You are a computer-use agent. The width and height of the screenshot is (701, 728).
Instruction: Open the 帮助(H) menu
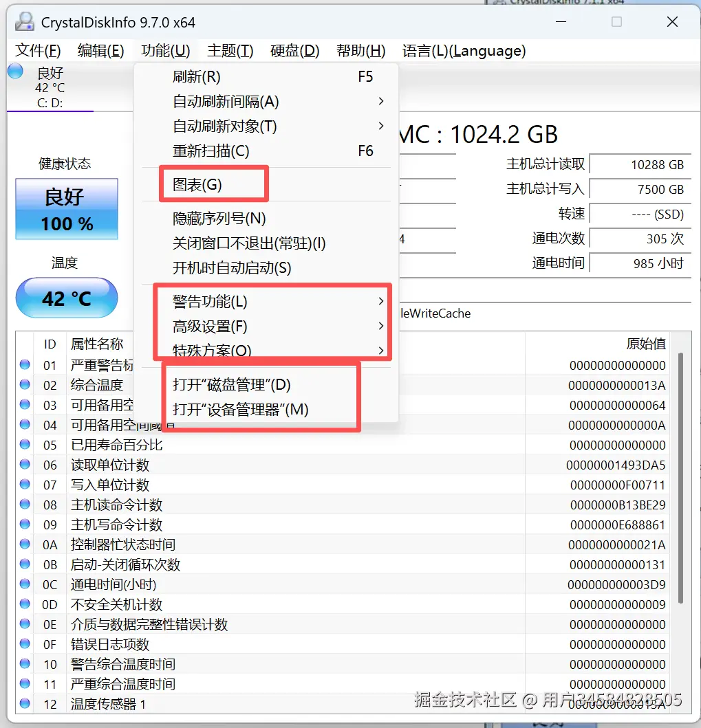coord(361,51)
